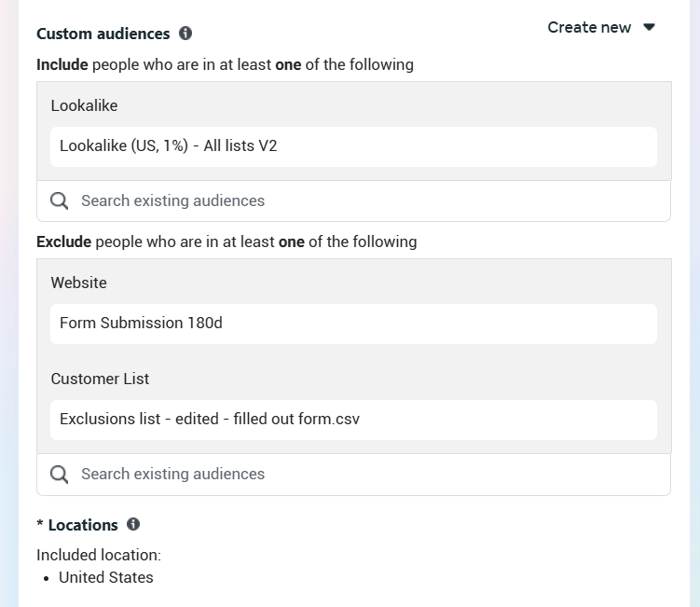The width and height of the screenshot is (700, 607).
Task: Select the Lookalike (US, 1%) - All lists V2 audience
Action: click(353, 146)
